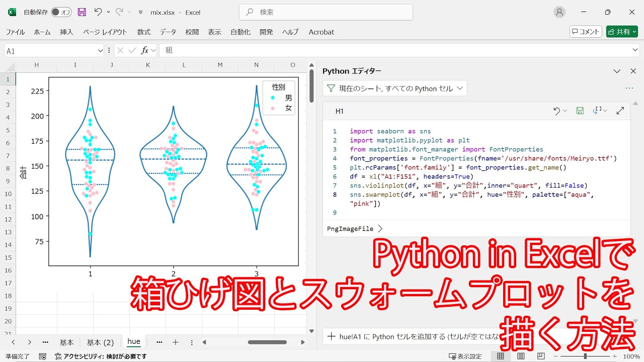Switch to page layout view icon
The height and width of the screenshot is (362, 644).
coord(521,356)
